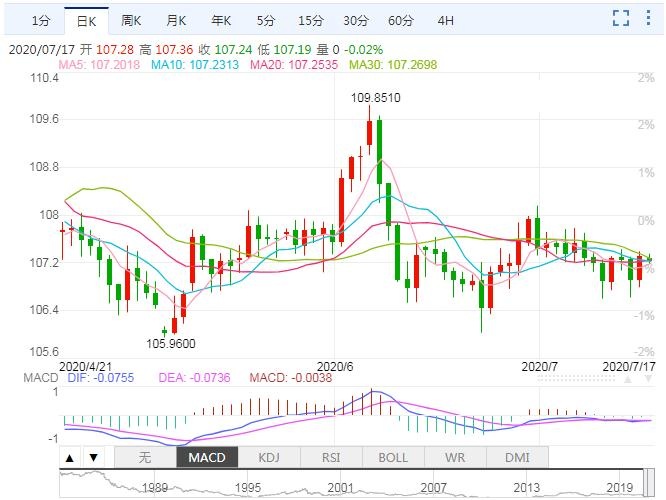Switch to the 4H timeframe
Screen dimensions: 666x500
tap(445, 20)
